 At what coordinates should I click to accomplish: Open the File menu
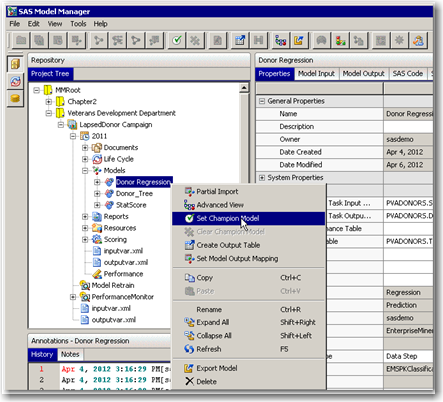click(15, 24)
